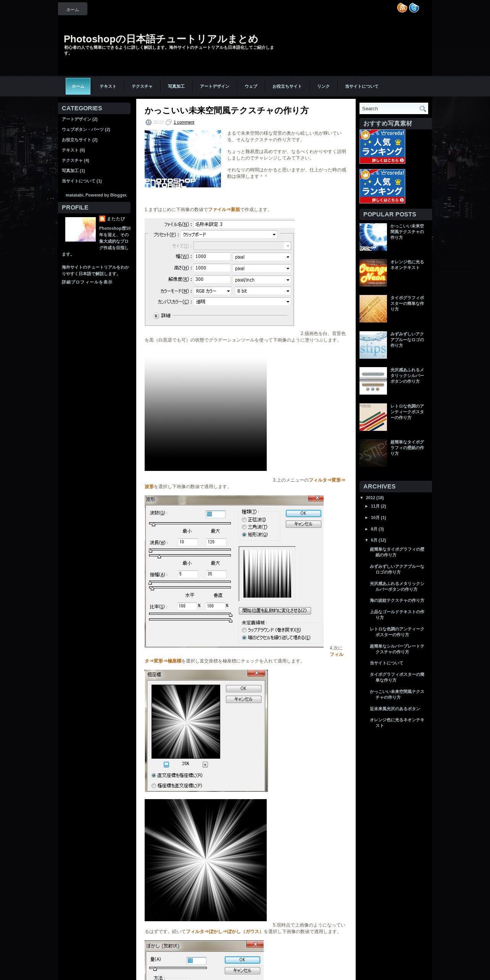Viewport: 490px width, 980px height.
Task: Expand the 詳細 section chevron
Action: pos(156,316)
